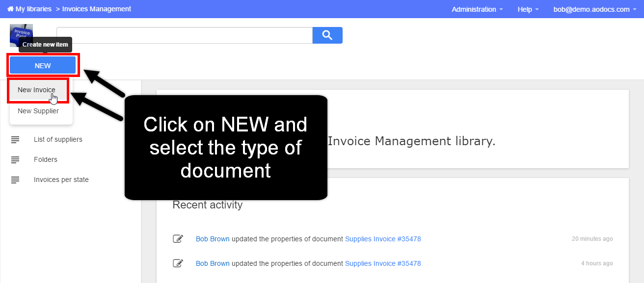Open Supplies Invoice #35478 from 4 hours ago
Viewport: 644px width, 283px height.
pyautogui.click(x=383, y=263)
